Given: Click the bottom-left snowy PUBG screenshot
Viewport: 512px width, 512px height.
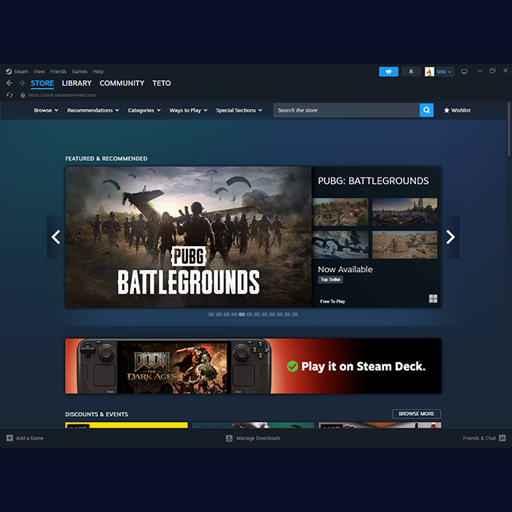Looking at the screenshot, I should tap(341, 245).
